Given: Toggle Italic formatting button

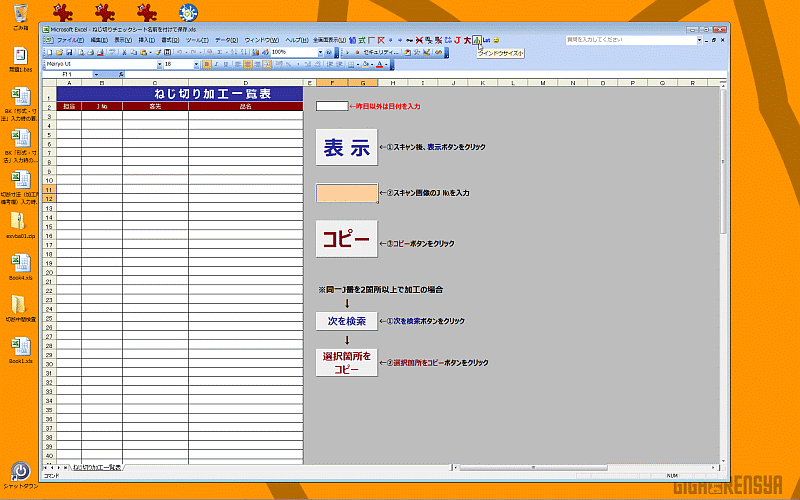Looking at the screenshot, I should tap(216, 64).
